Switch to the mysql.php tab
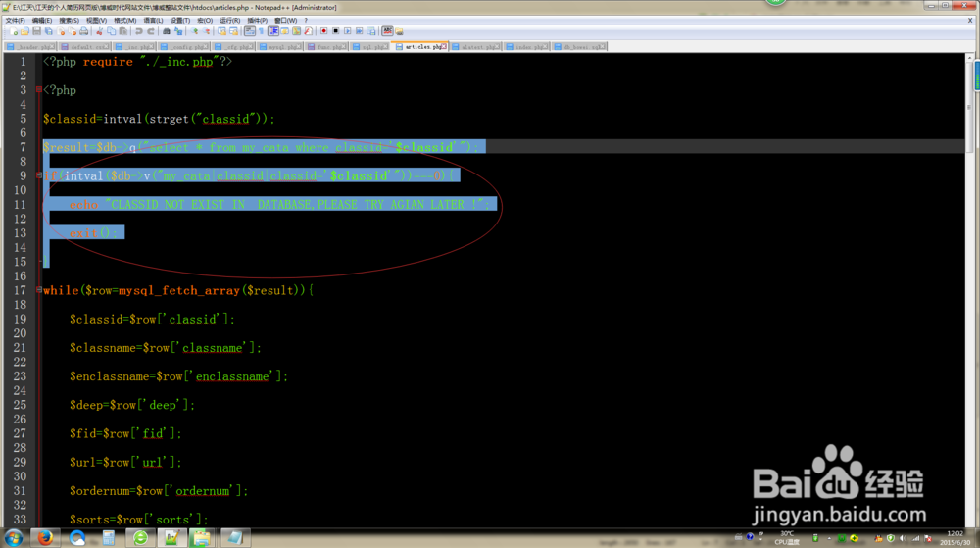This screenshot has height=548, width=980. [280, 47]
